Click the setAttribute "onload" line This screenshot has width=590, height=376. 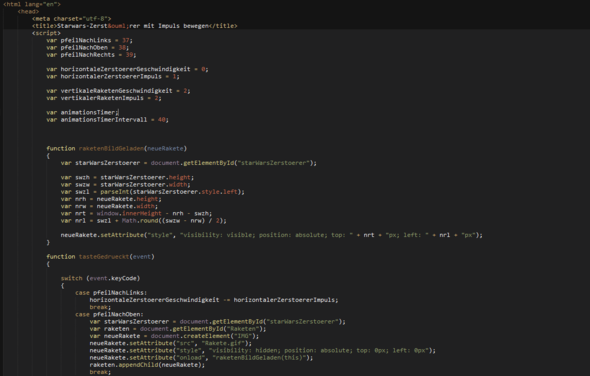point(201,358)
